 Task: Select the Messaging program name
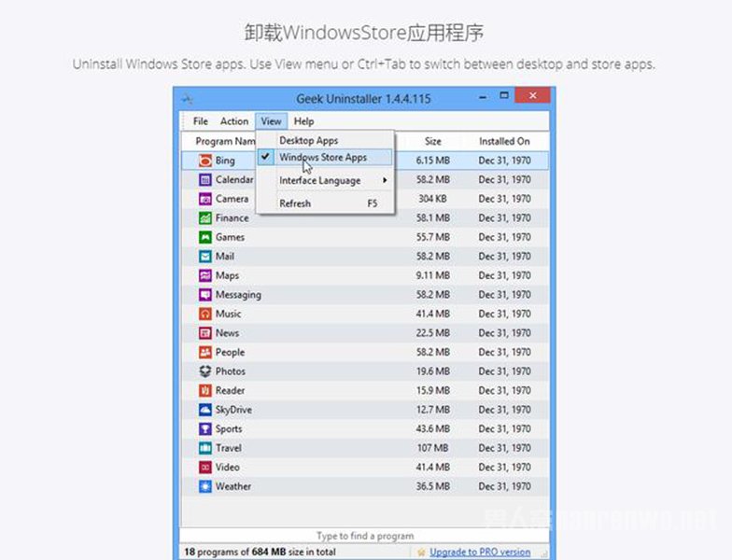238,295
